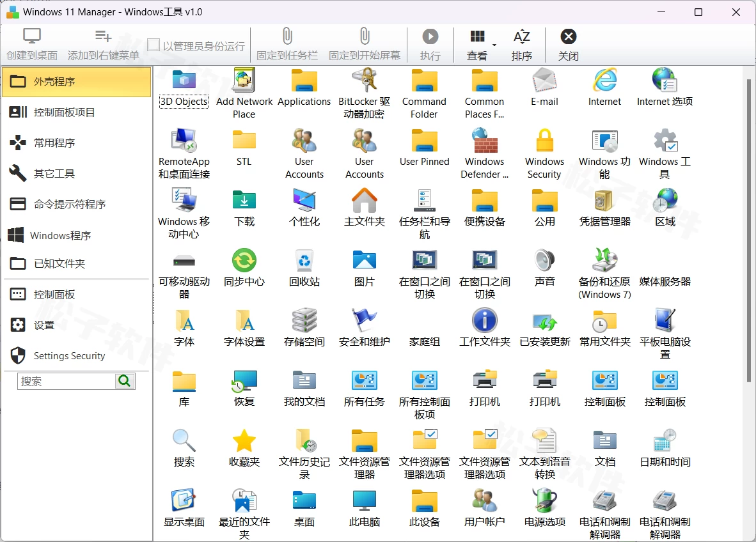Click the 关闭 toolbar button
The width and height of the screenshot is (756, 542).
(x=569, y=44)
